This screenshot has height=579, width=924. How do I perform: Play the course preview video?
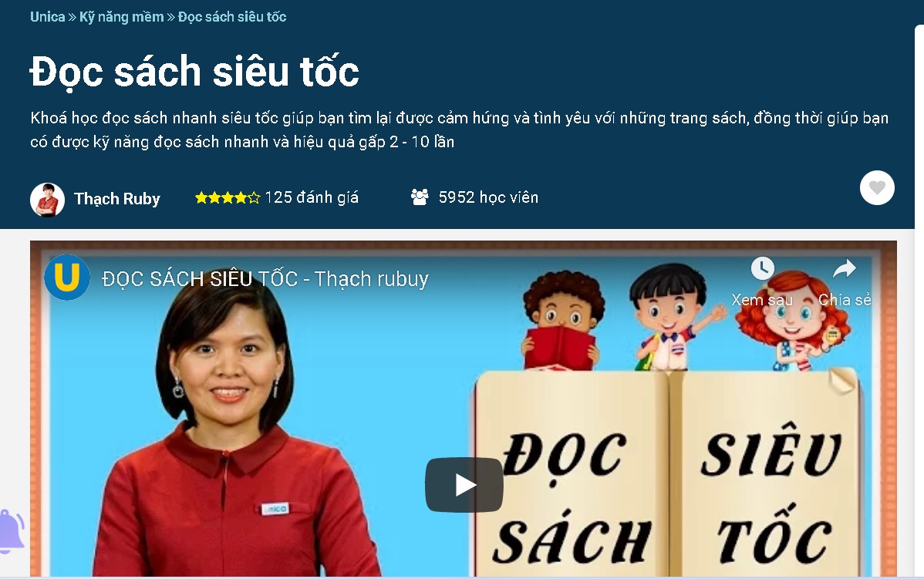tap(464, 485)
